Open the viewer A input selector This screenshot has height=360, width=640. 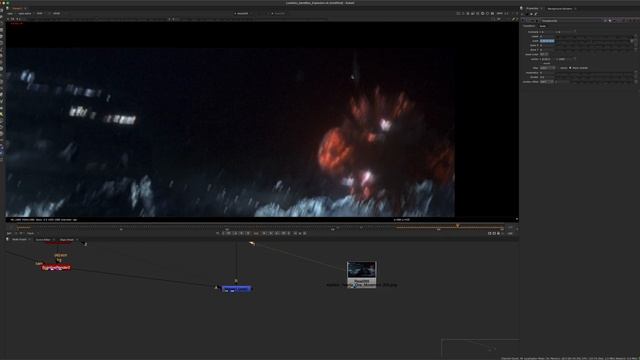point(242,13)
